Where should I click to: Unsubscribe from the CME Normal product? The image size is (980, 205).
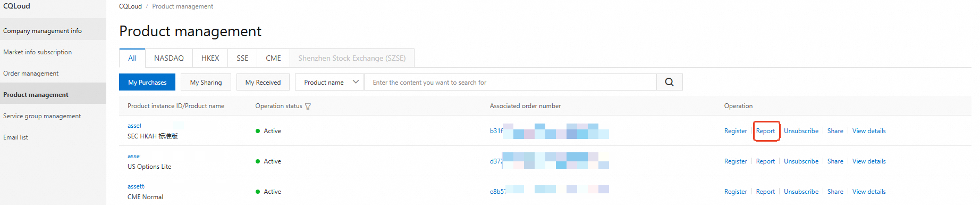[801, 192]
